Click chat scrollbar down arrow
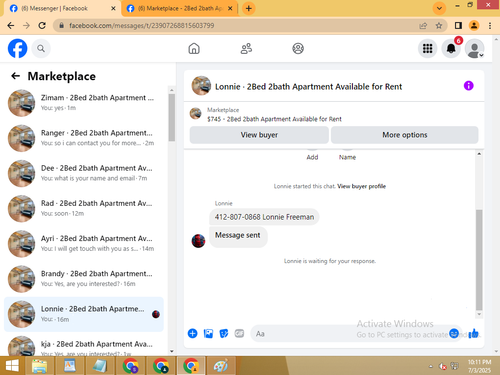This screenshot has height=375, width=500. coord(479,314)
